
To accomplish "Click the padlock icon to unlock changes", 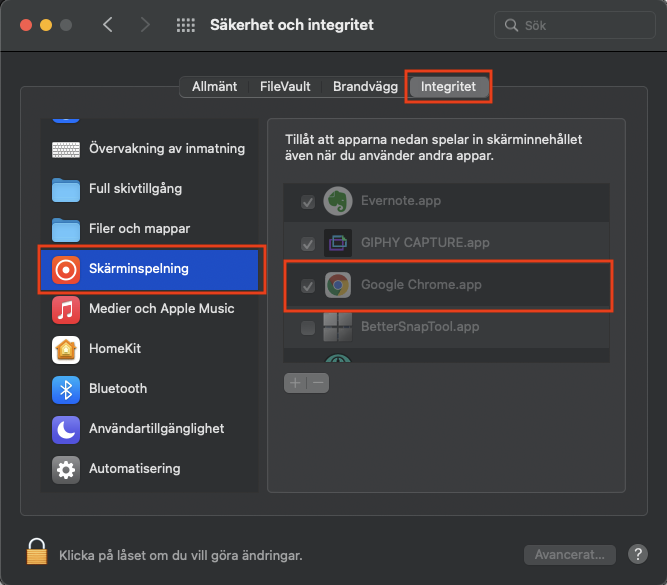I will 37,551.
